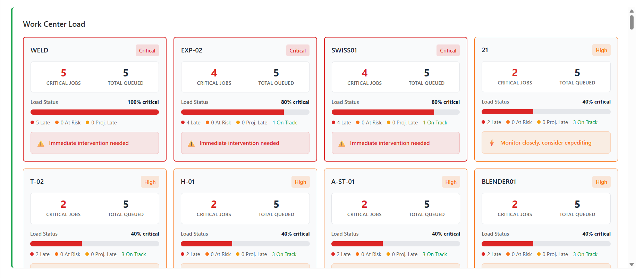Click card 21 load status progress bar
Image resolution: width=644 pixels, height=278 pixels.
coord(546,112)
